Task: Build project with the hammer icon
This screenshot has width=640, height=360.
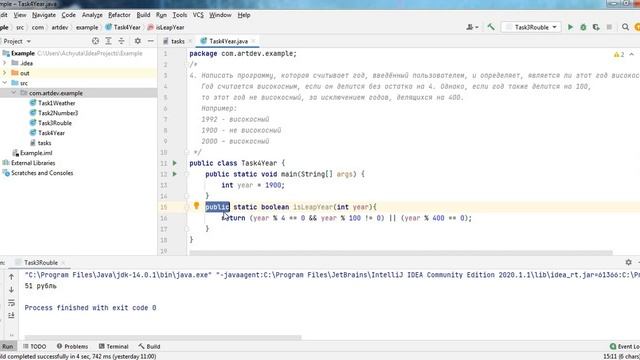Action: (x=491, y=27)
